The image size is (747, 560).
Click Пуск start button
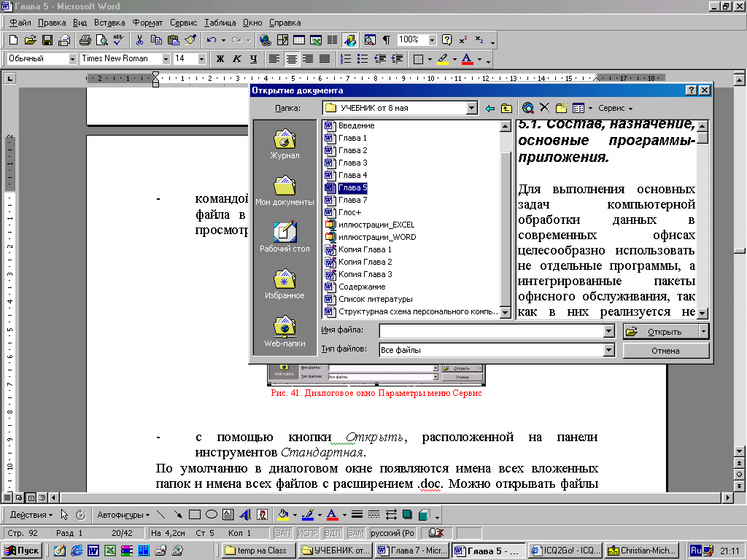point(22,551)
